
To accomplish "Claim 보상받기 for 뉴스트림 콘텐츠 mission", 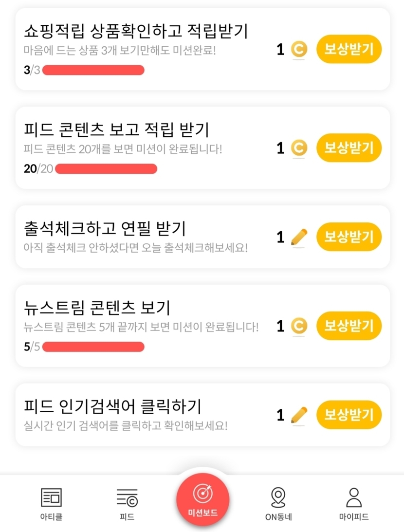I will point(349,326).
